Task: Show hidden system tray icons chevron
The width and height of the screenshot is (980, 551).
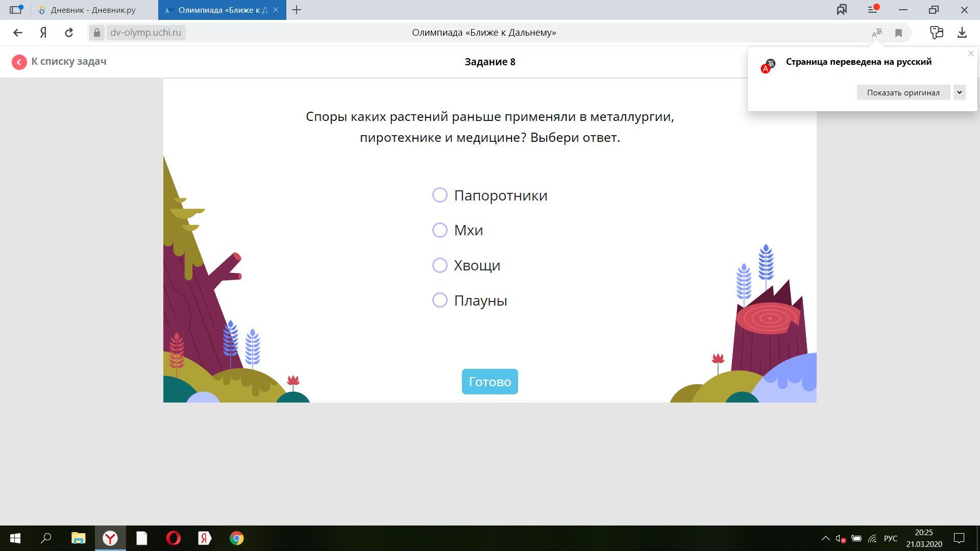Action: click(825, 538)
